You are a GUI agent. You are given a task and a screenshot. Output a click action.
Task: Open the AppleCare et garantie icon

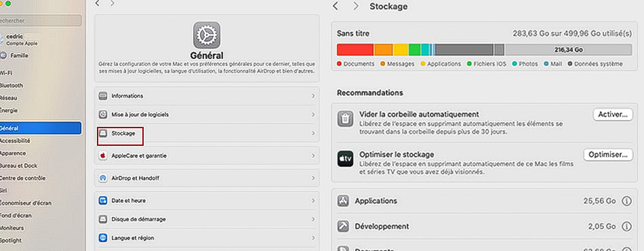coord(102,156)
